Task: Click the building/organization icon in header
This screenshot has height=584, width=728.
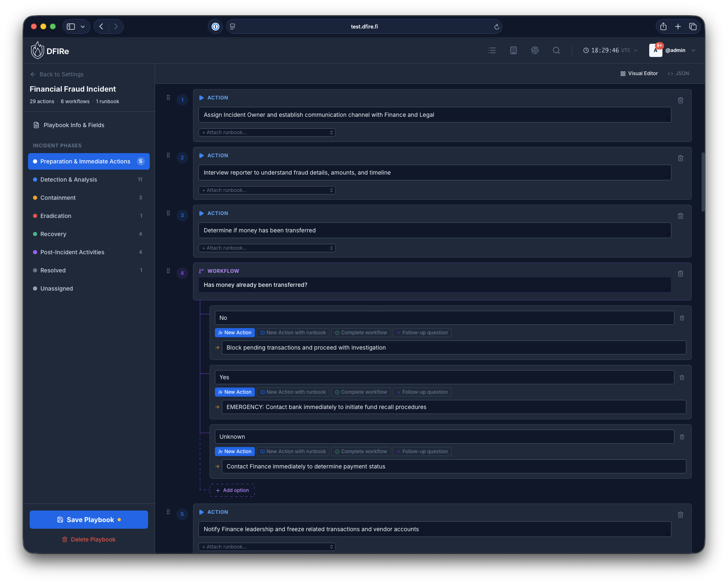Action: [x=514, y=50]
